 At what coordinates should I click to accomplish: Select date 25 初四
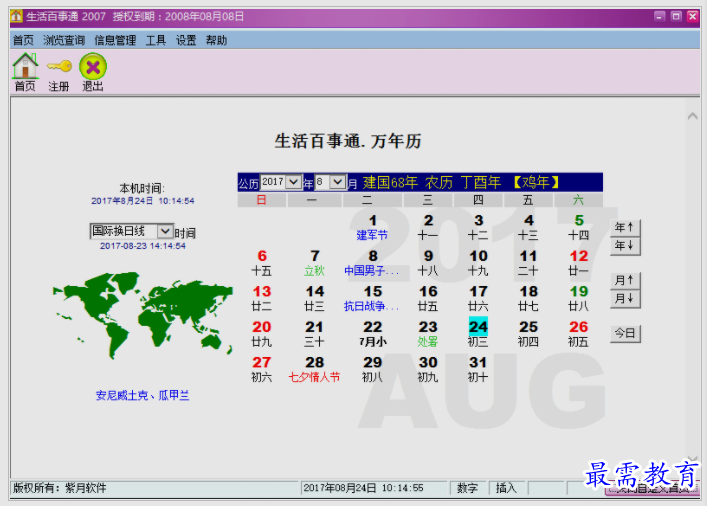528,334
